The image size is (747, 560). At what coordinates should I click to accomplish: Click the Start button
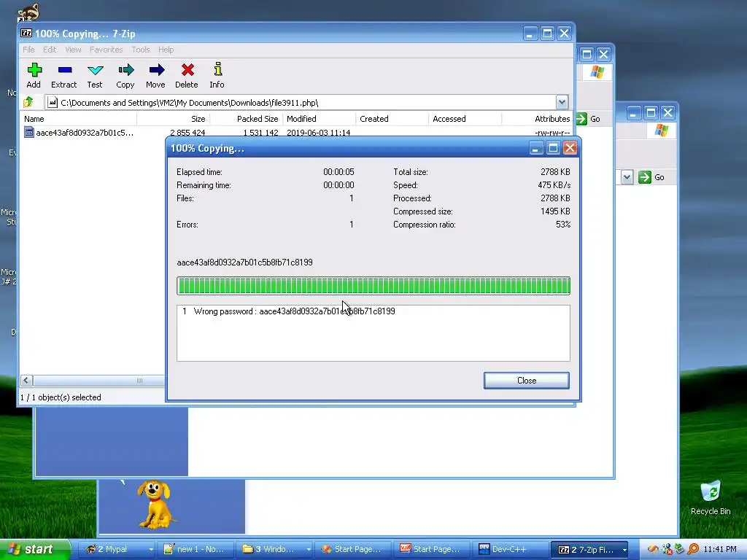34,549
